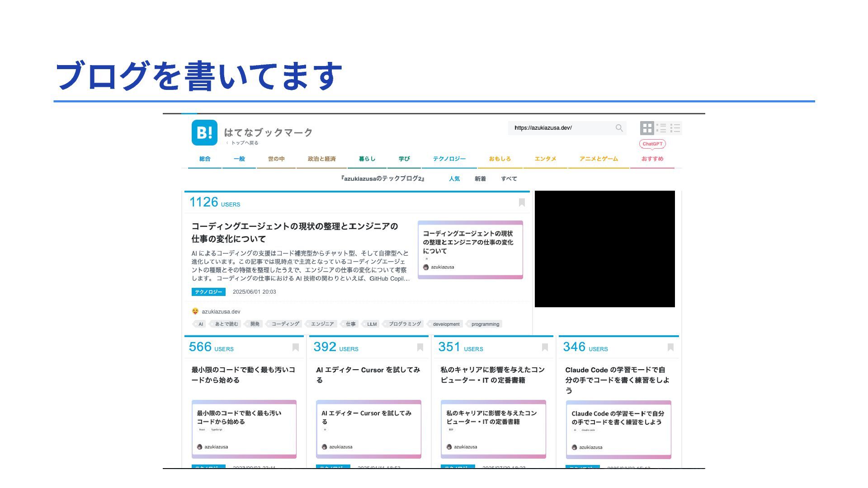Image resolution: width=868 pixels, height=488 pixels.
Task: Switch to the middle list view icon
Action: tap(661, 128)
